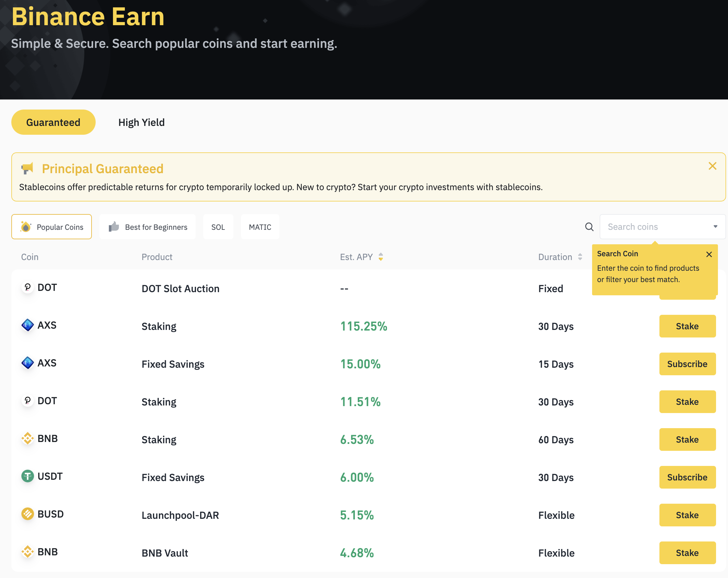
Task: Click the Principal Guaranteed heading
Action: (103, 168)
